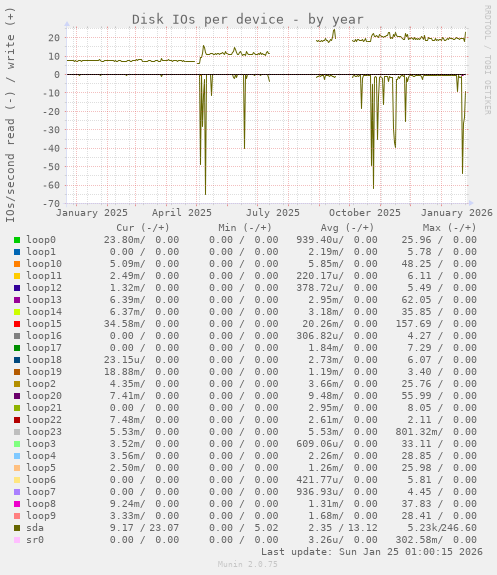Click the January 2025 x-axis label
497x575 pixels.
click(92, 213)
